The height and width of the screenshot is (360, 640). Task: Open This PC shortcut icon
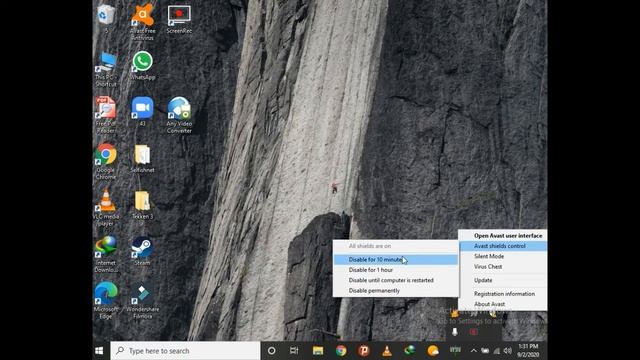tap(106, 69)
